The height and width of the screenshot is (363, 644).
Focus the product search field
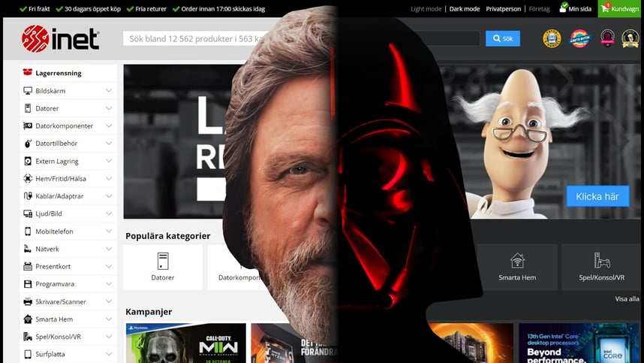tap(301, 38)
